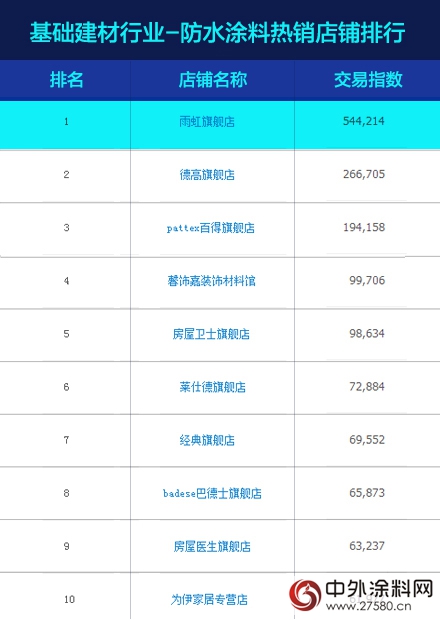The width and height of the screenshot is (440, 620).
Task: Select the trade index value 194,158
Action: [x=364, y=227]
